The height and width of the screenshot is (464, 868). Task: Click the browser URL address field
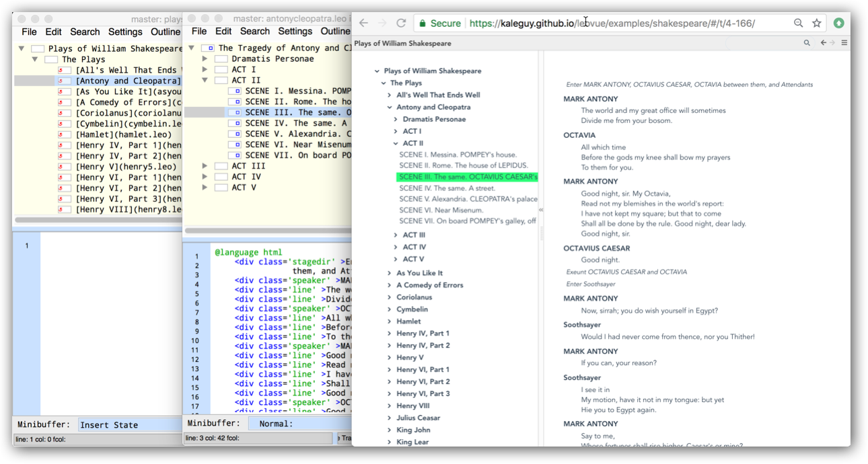pyautogui.click(x=611, y=23)
